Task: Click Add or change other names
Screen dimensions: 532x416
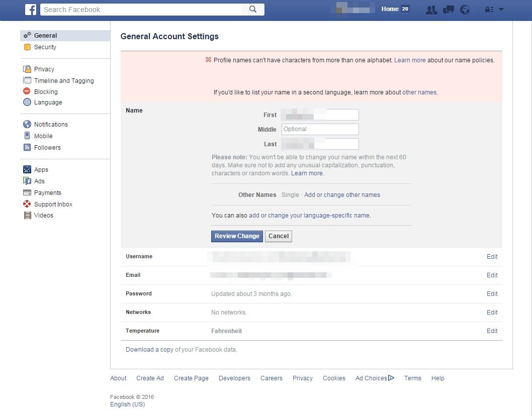Action: [342, 195]
